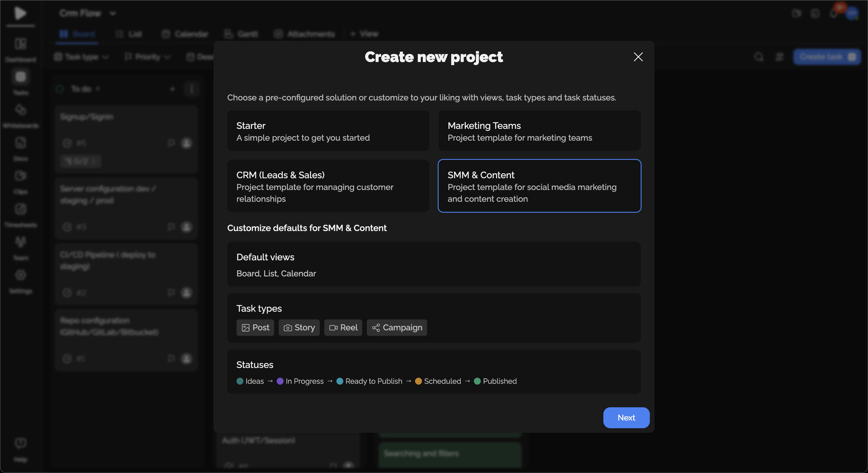Choose the Marketing Teams template
868x473 pixels.
click(539, 131)
